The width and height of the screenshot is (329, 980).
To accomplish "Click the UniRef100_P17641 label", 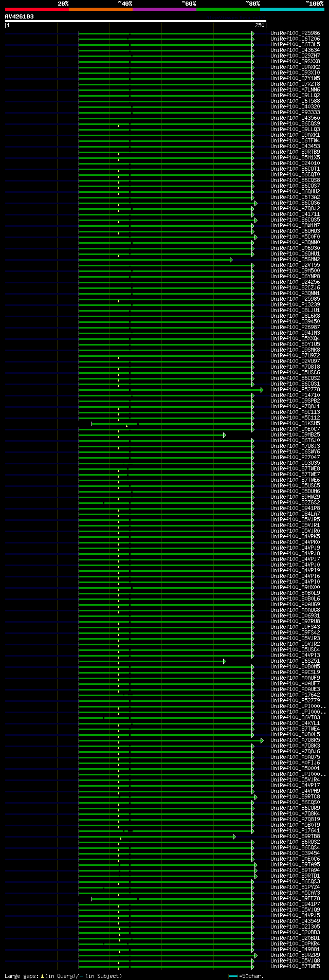I will (295, 831).
